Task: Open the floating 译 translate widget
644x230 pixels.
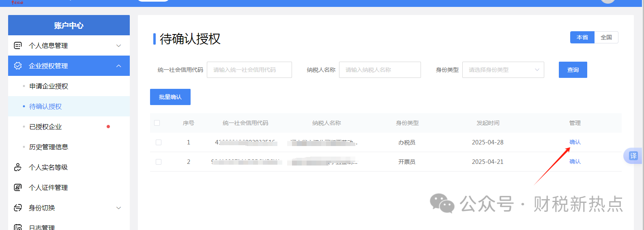Action: click(x=633, y=156)
